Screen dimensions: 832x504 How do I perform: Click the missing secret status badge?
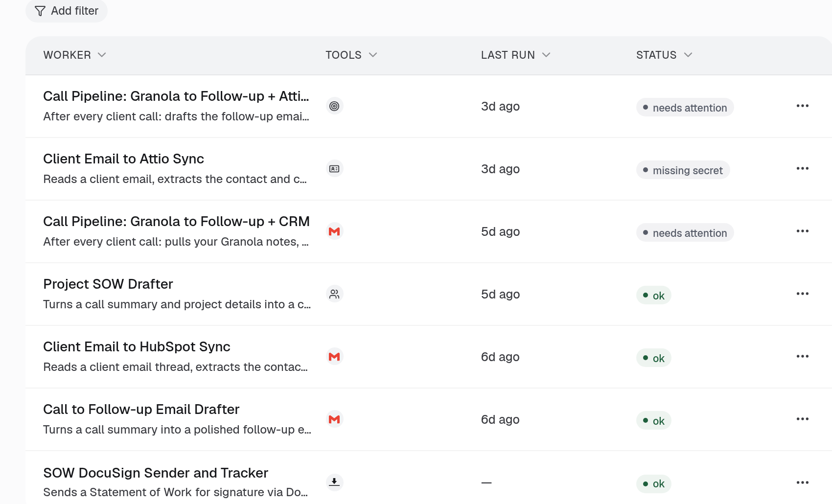(683, 170)
